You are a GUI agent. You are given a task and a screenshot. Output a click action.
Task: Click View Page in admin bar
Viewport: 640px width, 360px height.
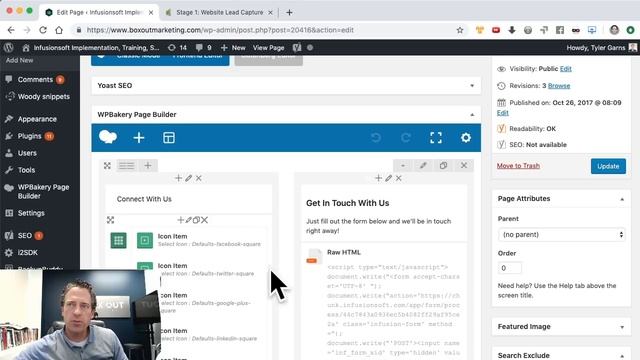pos(268,47)
